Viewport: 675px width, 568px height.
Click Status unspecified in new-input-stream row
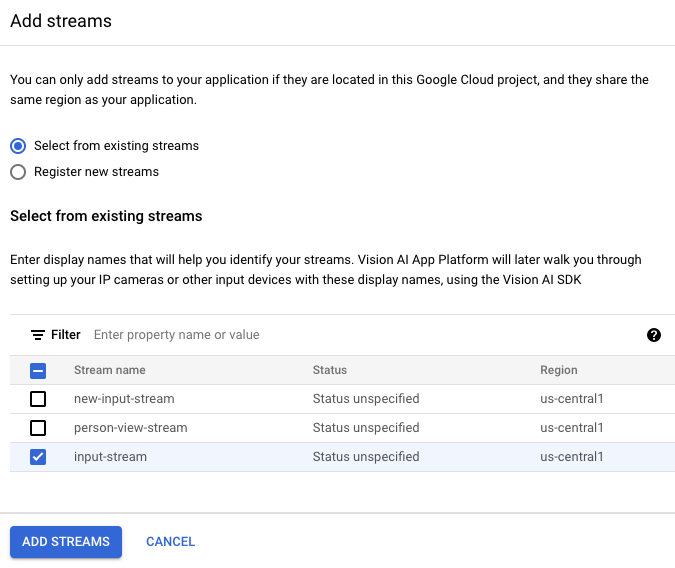[366, 399]
